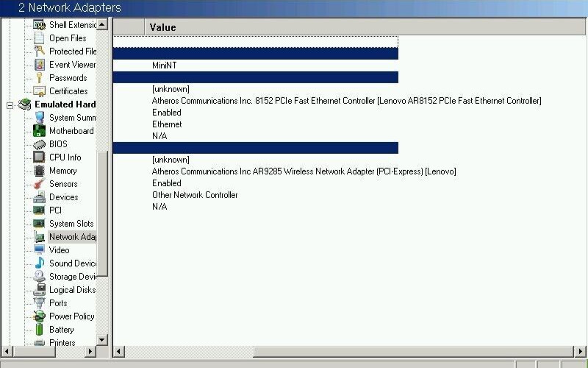This screenshot has height=368, width=588.
Task: Select the Other Network Controller value
Action: [195, 195]
